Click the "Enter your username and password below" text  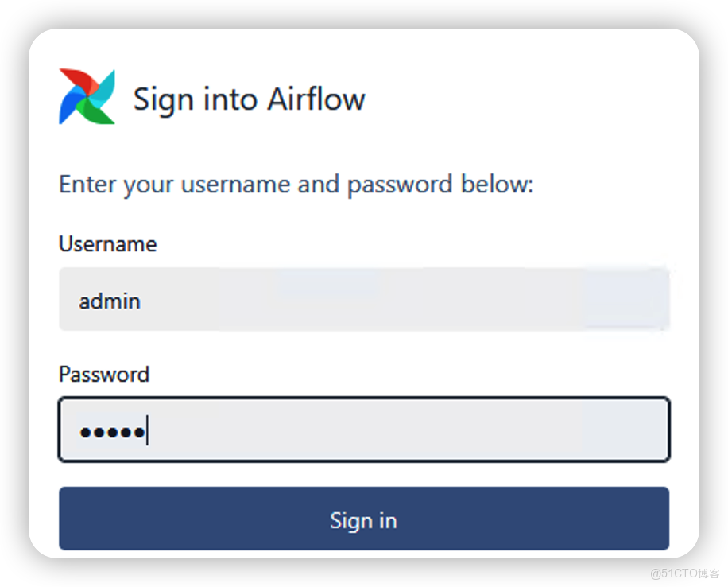pyautogui.click(x=296, y=185)
